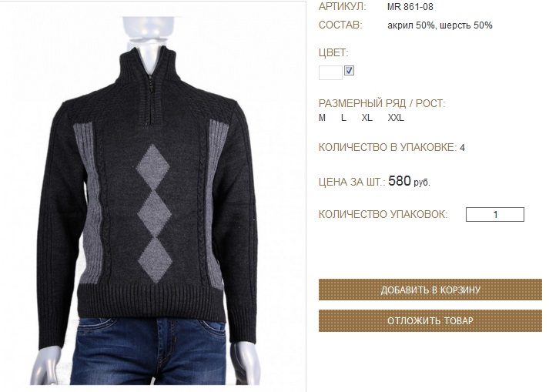Click the КОЛИЧЕСТВО В УПАКОВКЕ label
Viewport: 549px width, 392px height.
(x=387, y=148)
